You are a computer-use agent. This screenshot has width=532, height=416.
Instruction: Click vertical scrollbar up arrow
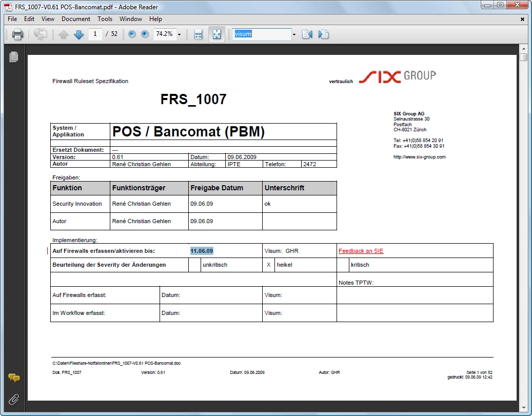pyautogui.click(x=523, y=49)
